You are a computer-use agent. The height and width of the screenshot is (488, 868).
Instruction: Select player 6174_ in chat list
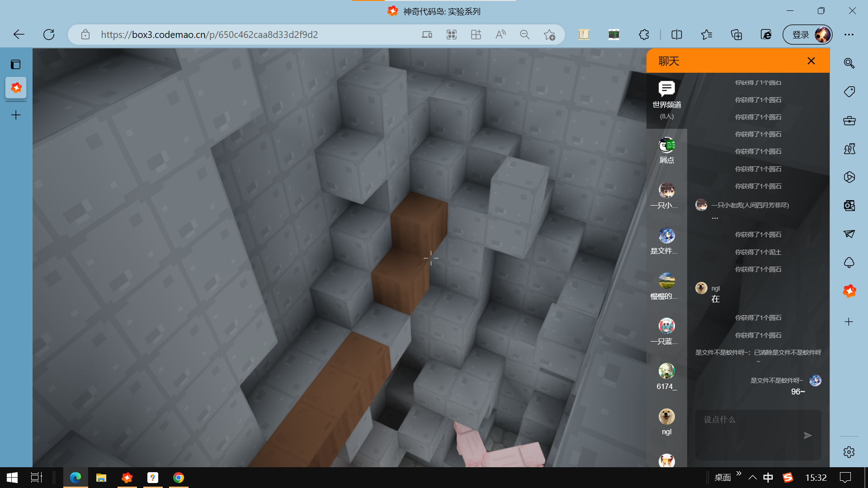pyautogui.click(x=667, y=377)
